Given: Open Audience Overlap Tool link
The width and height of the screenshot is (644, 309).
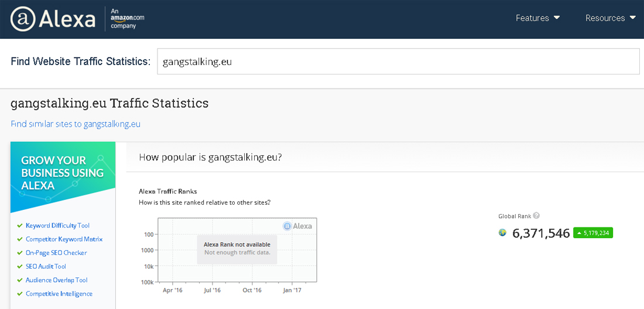Looking at the screenshot, I should click(x=57, y=280).
